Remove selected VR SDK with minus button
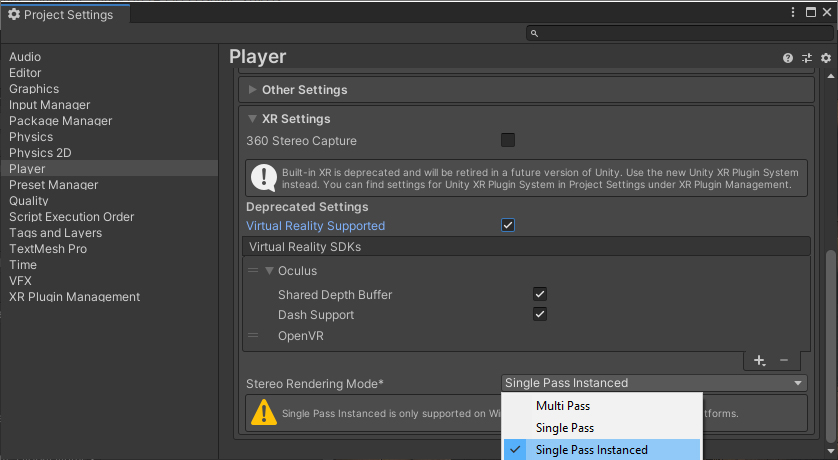This screenshot has width=838, height=460. tap(784, 360)
